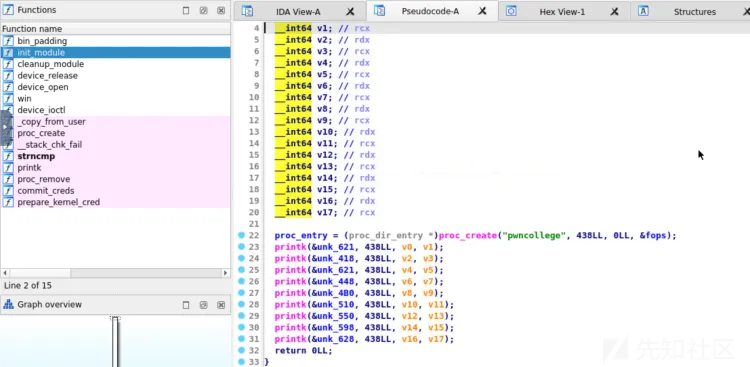The height and width of the screenshot is (367, 750).
Task: Click the IDA View-A tab icon
Action: tap(247, 11)
